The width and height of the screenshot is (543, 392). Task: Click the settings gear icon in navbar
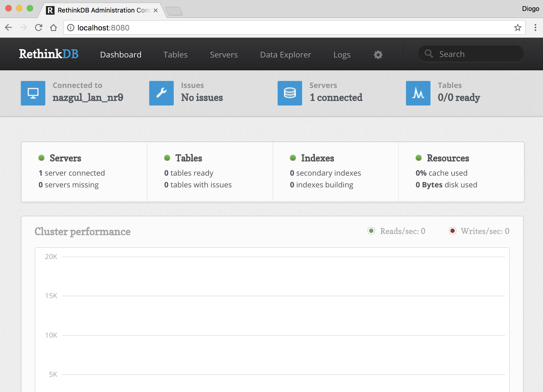(x=378, y=55)
